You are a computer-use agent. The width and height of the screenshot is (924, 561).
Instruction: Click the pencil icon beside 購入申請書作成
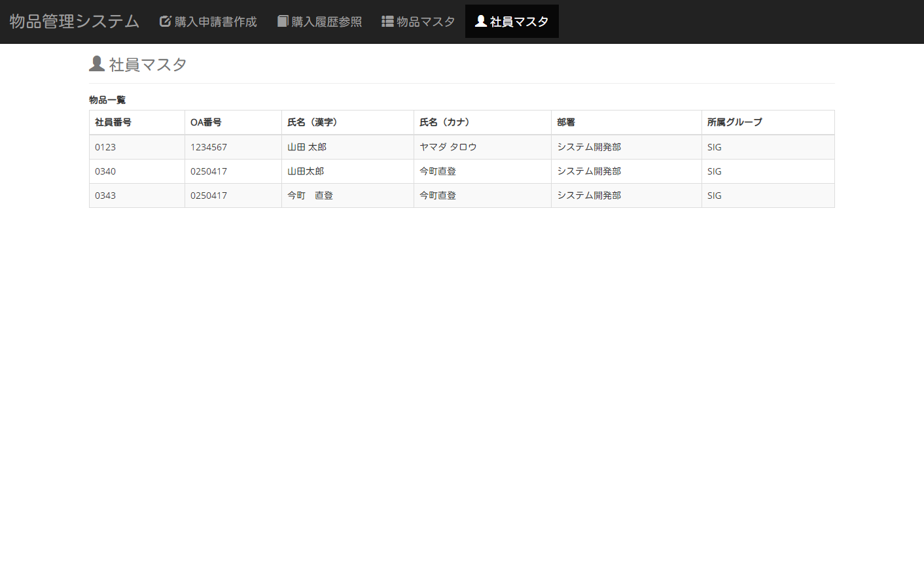tap(165, 21)
